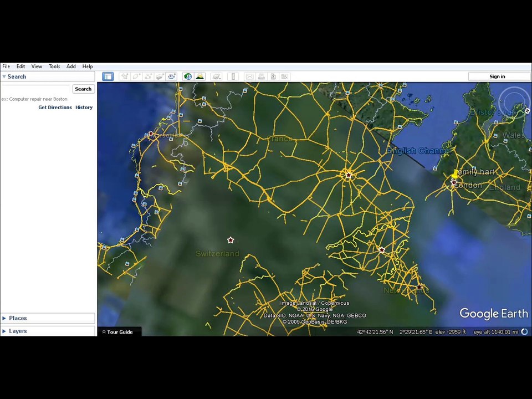This screenshot has width=532, height=399.
Task: Click the streaming status indicator icon
Action: click(x=525, y=332)
